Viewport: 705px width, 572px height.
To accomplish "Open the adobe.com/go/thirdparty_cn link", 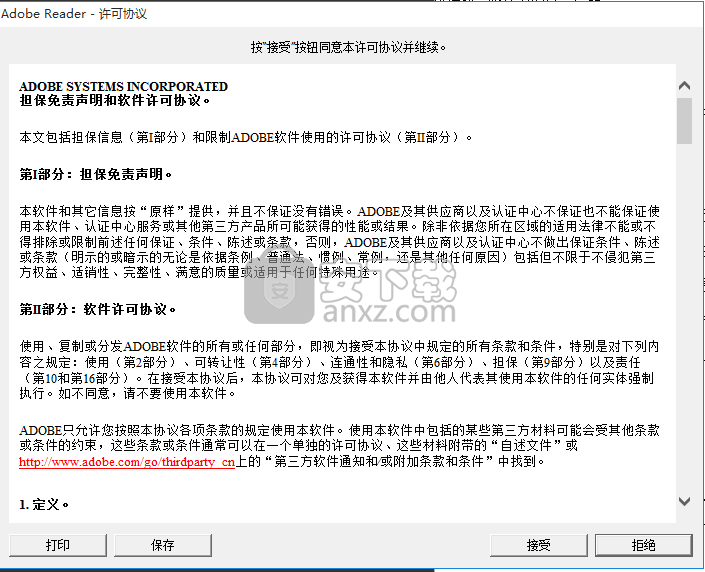I will 127,462.
